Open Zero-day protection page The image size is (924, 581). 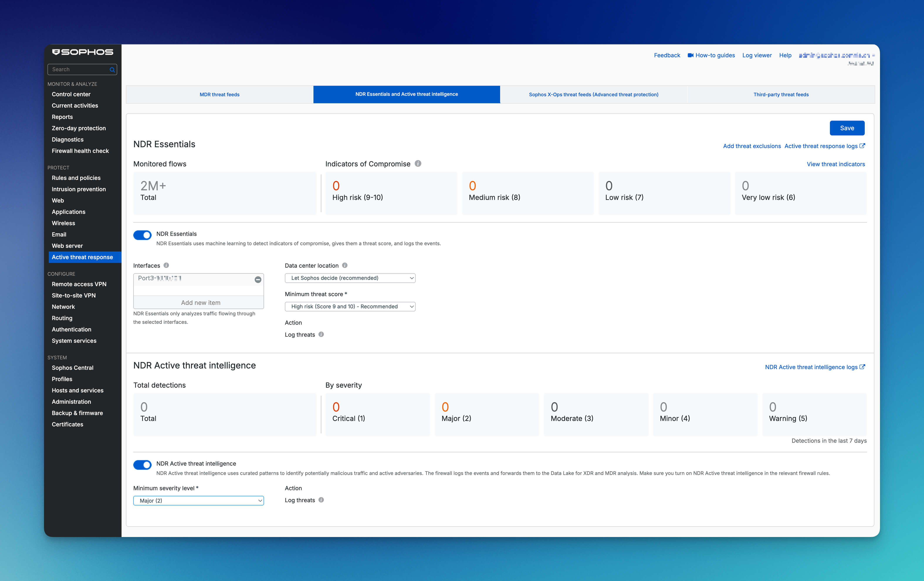coord(79,128)
